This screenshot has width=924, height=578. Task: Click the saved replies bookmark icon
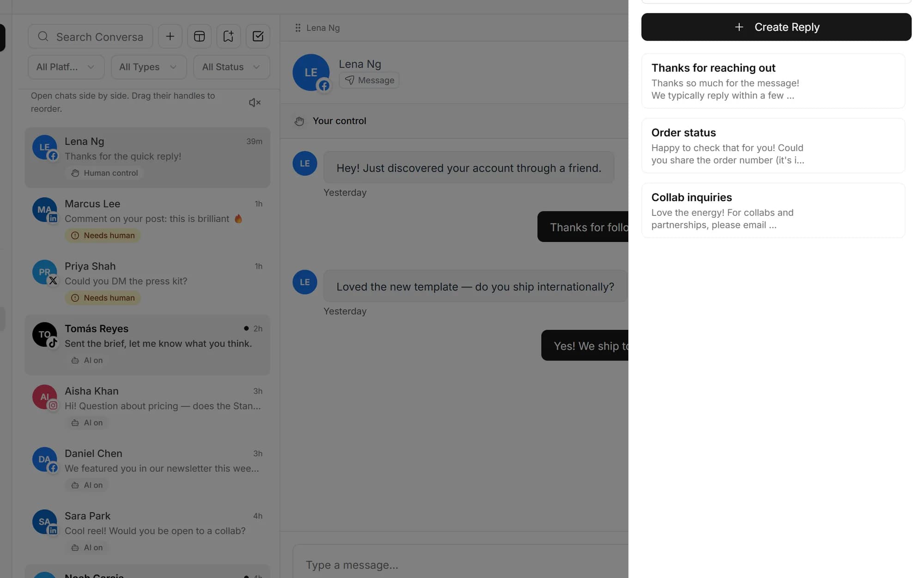[228, 36]
